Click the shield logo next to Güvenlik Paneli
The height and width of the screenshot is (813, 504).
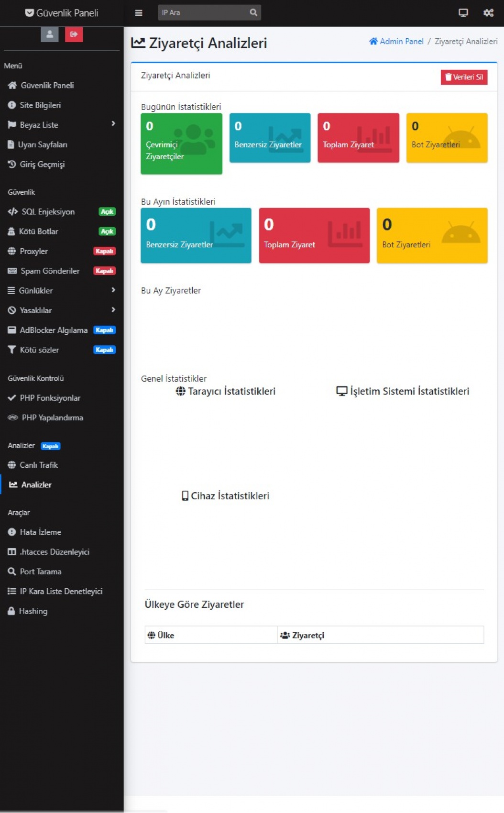(x=30, y=13)
